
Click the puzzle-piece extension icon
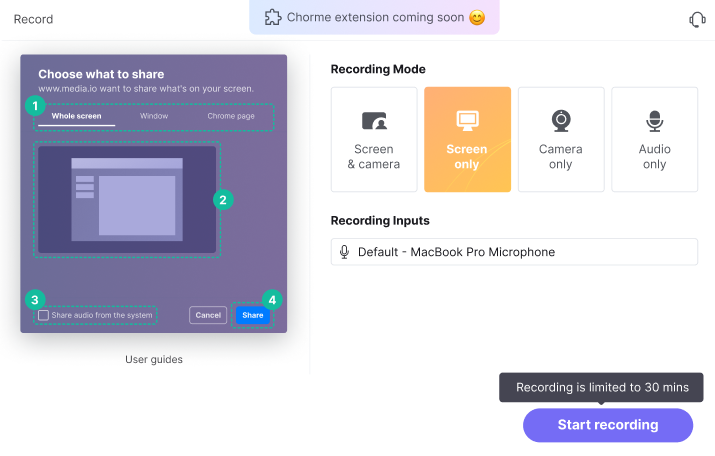pyautogui.click(x=273, y=17)
